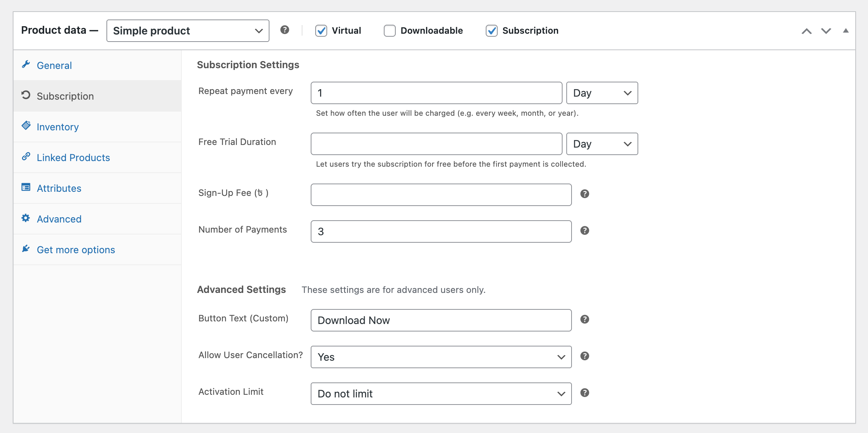
Task: Click the Advanced Settings heading
Action: [241, 290]
